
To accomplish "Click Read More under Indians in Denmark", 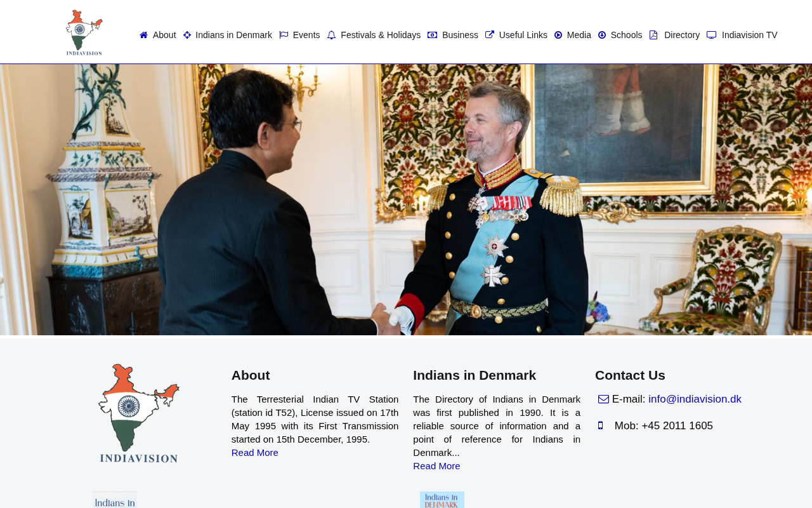I will click(436, 466).
